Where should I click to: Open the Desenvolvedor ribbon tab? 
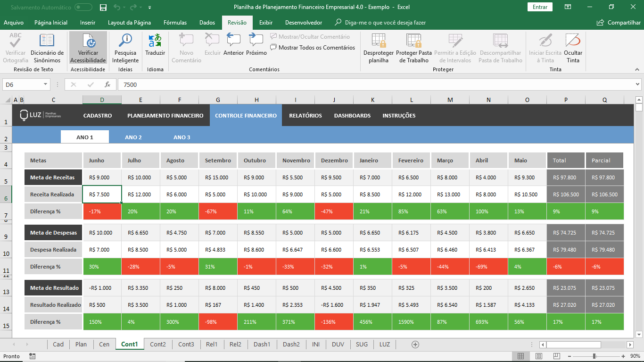pyautogui.click(x=304, y=23)
